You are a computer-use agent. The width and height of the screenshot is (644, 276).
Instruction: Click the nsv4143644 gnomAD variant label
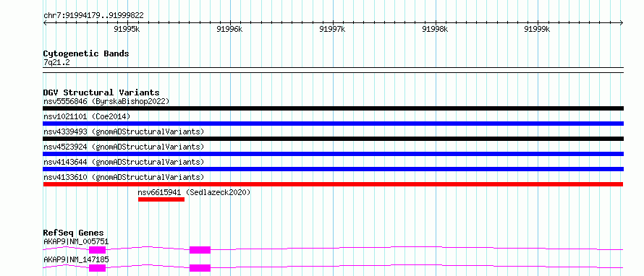124,162
